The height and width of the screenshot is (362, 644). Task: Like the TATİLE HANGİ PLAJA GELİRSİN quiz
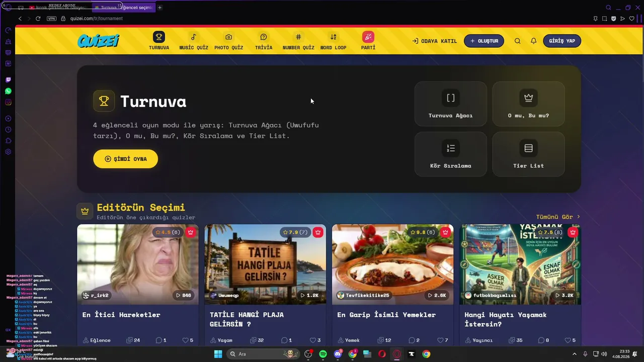(x=315, y=340)
